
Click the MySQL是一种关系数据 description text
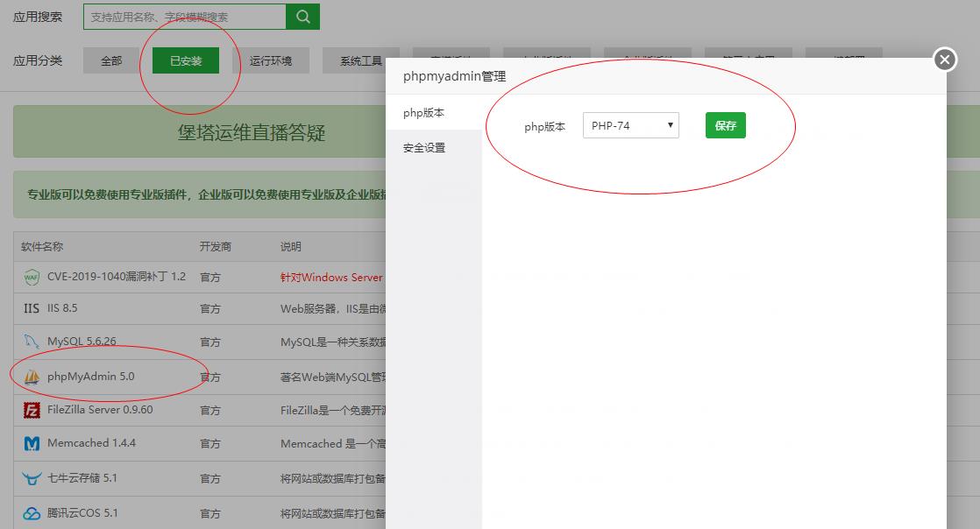point(332,342)
